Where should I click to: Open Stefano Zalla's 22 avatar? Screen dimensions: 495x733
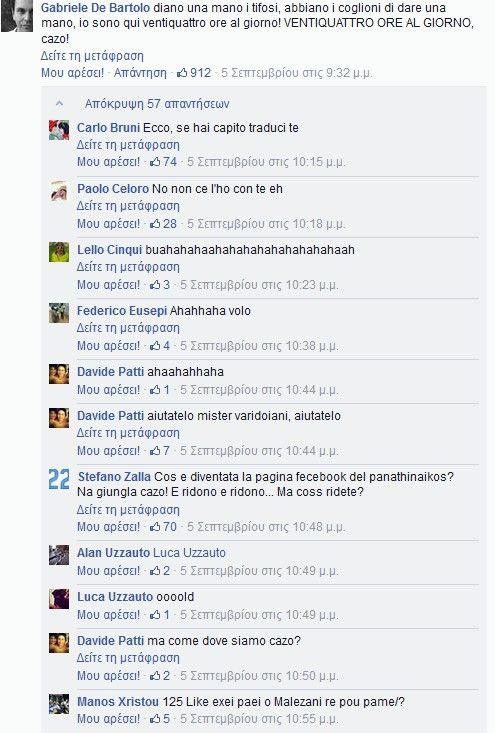59,479
